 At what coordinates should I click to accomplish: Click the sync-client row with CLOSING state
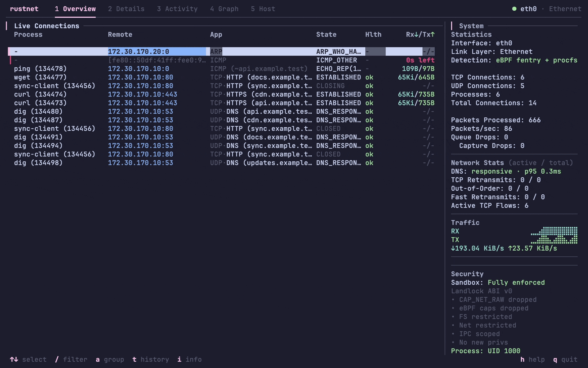222,86
